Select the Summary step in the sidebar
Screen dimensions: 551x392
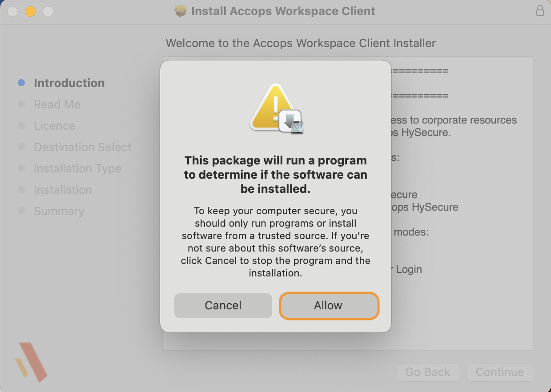(59, 211)
